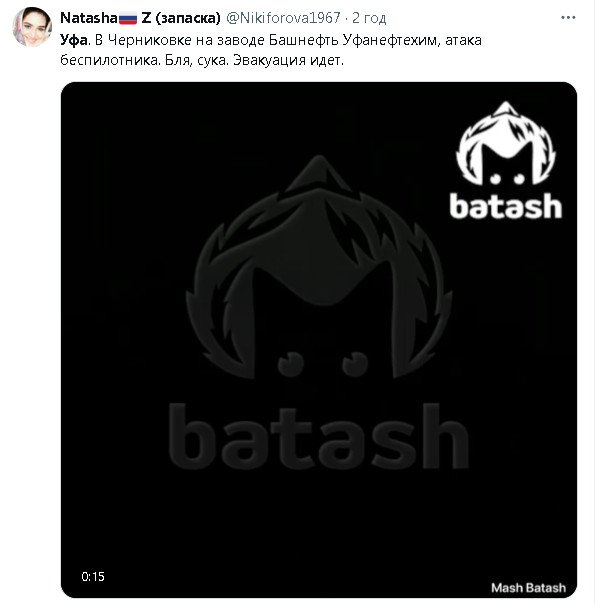Click the bold 'Уфа' keyword
This screenshot has width=595, height=605.
pyautogui.click(x=74, y=40)
